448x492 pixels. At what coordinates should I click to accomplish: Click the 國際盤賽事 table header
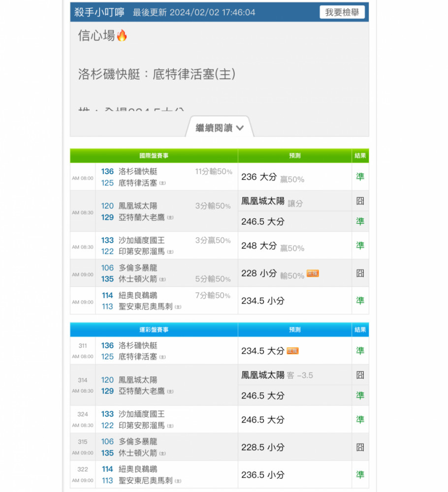154,155
